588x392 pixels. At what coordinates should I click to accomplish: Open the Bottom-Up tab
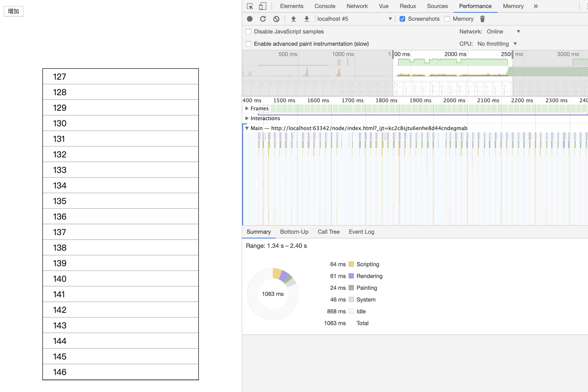pyautogui.click(x=294, y=232)
